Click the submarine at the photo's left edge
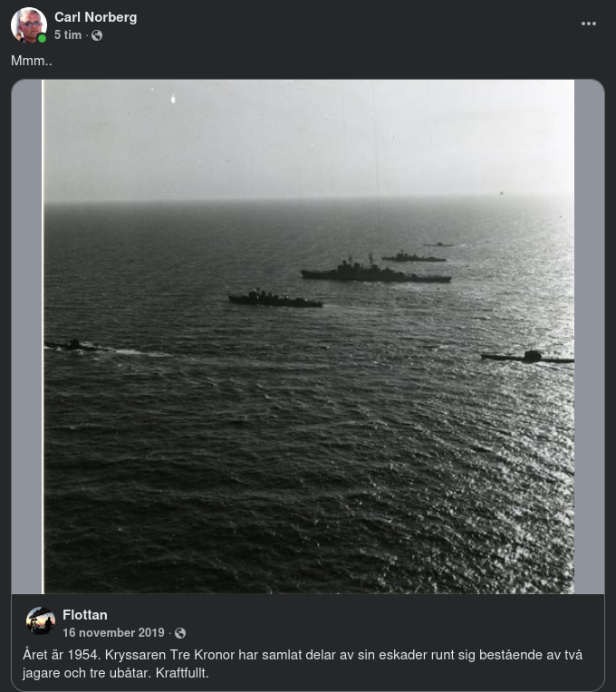The image size is (616, 692). [74, 345]
